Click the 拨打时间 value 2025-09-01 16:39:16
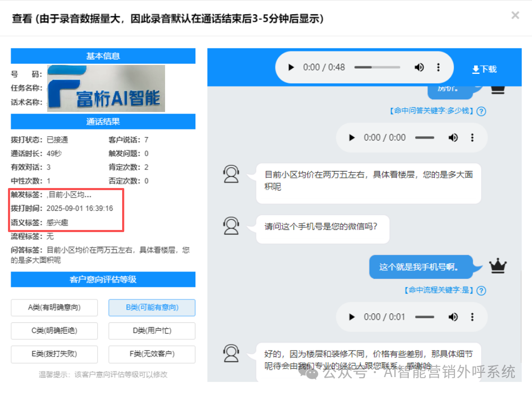The height and width of the screenshot is (393, 532). coord(80,208)
